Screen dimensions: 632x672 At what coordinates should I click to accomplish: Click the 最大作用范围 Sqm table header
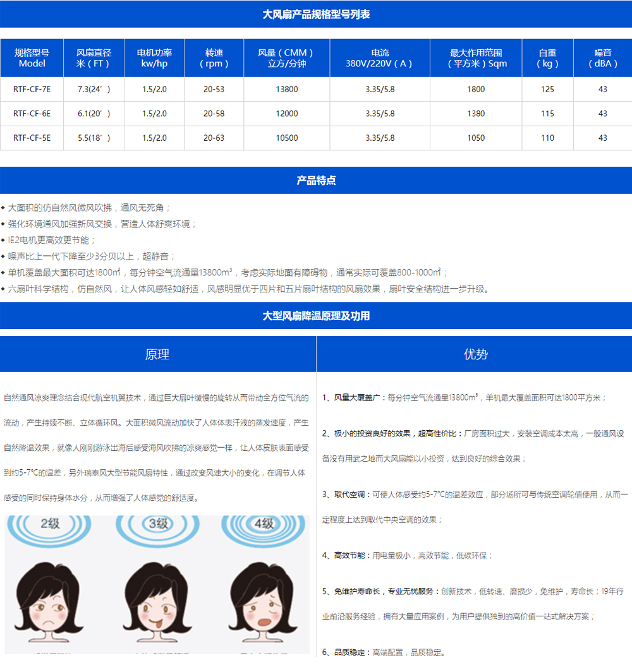[476, 58]
